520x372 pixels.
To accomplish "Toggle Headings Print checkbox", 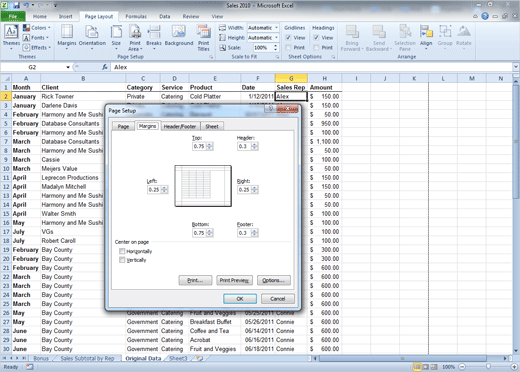I will 316,48.
